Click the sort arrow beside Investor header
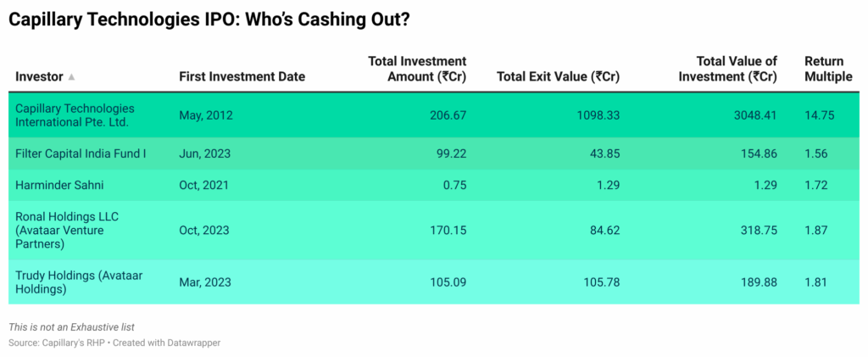The width and height of the screenshot is (868, 357). click(x=72, y=77)
